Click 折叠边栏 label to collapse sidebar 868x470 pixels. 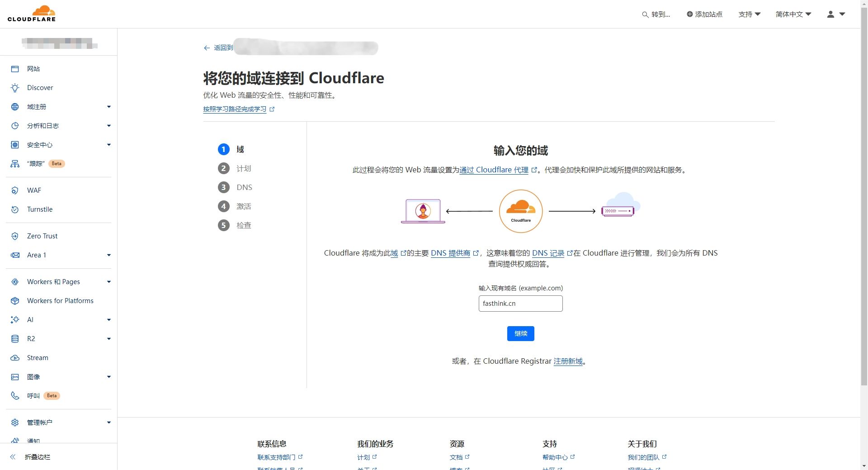(x=38, y=457)
